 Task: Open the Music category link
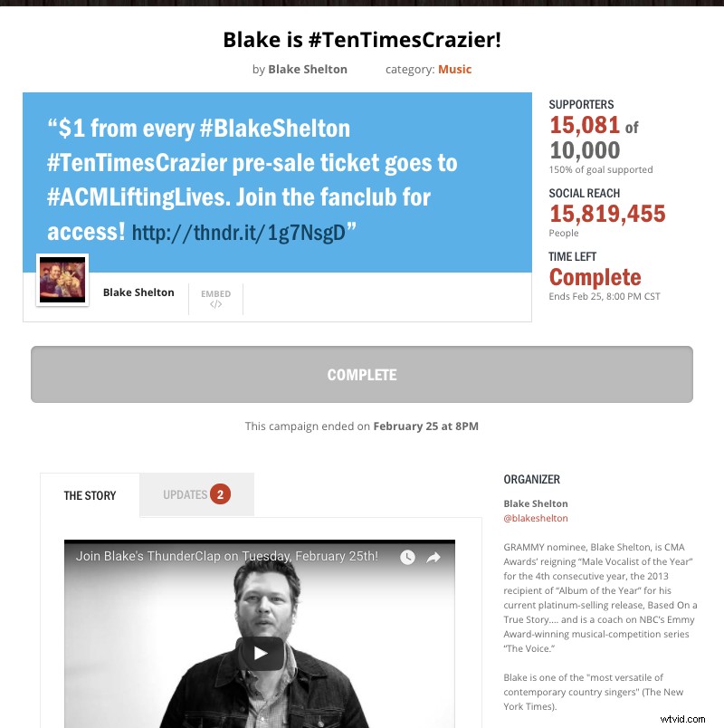(454, 69)
